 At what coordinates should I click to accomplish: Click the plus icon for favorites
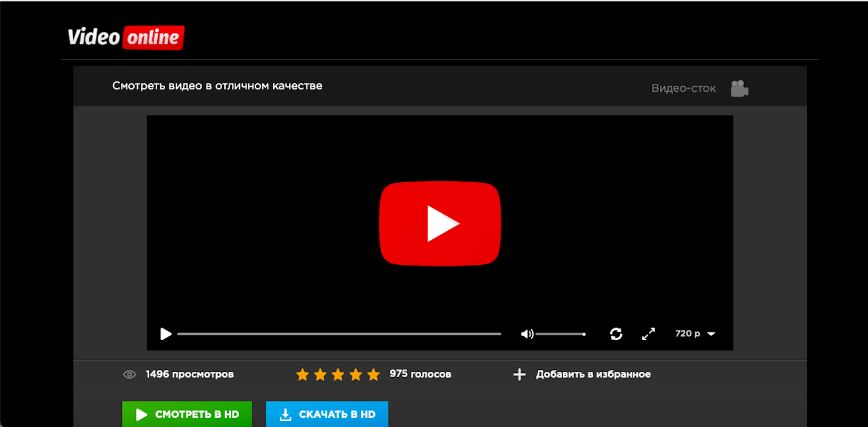pyautogui.click(x=519, y=375)
